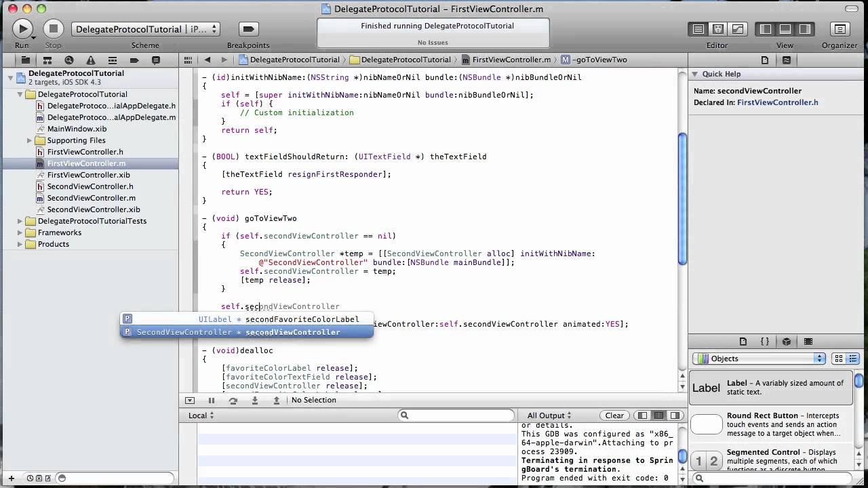Collapse the Quick Help section
This screenshot has width=868, height=488.
[694, 74]
